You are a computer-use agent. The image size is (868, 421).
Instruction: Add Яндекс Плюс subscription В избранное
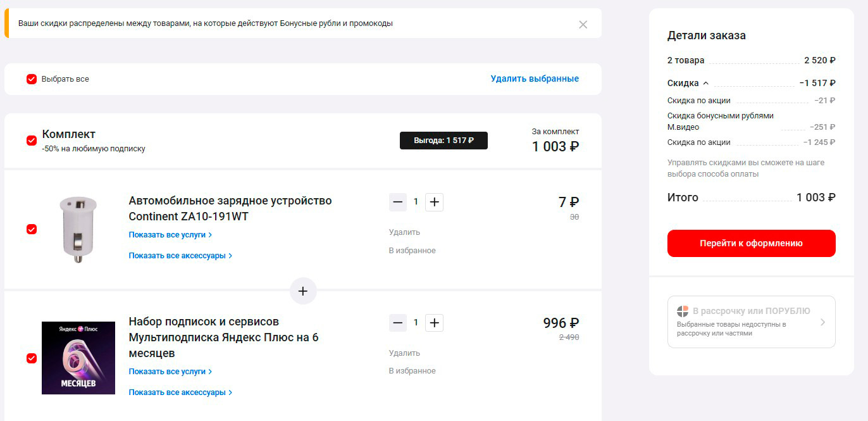click(412, 371)
